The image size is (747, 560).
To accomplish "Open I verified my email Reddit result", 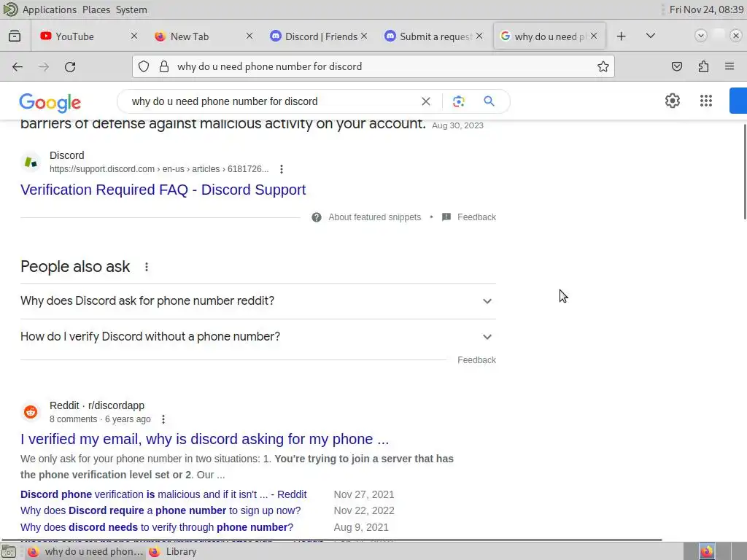I will (204, 439).
